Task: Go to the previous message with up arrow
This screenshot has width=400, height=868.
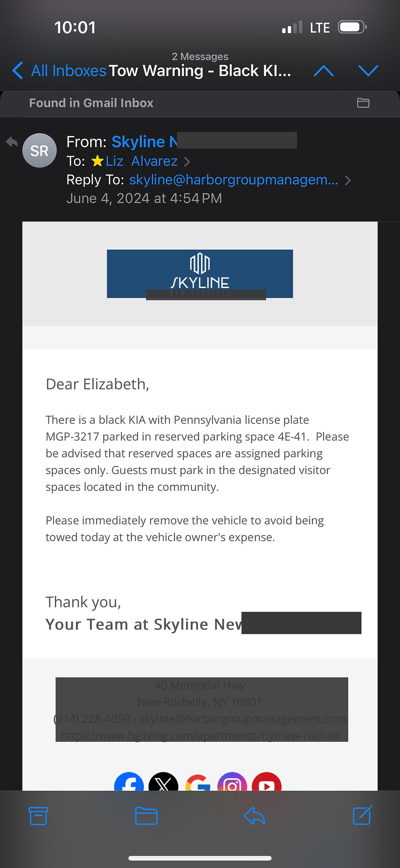Action: 324,71
